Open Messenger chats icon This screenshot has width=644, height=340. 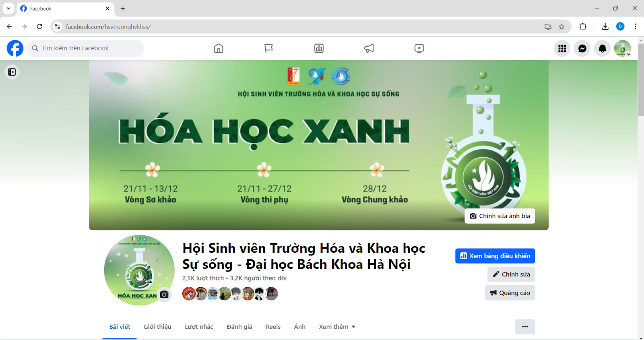[582, 48]
